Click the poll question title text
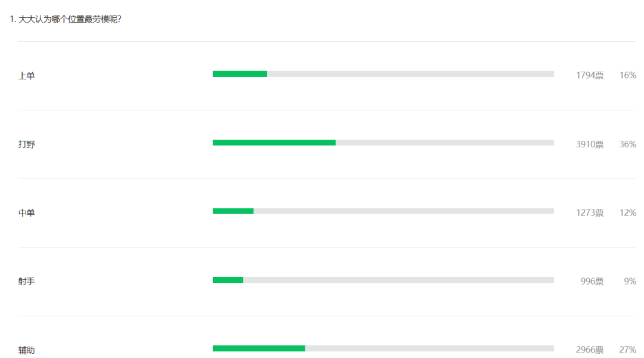The height and width of the screenshot is (358, 644). pos(66,19)
